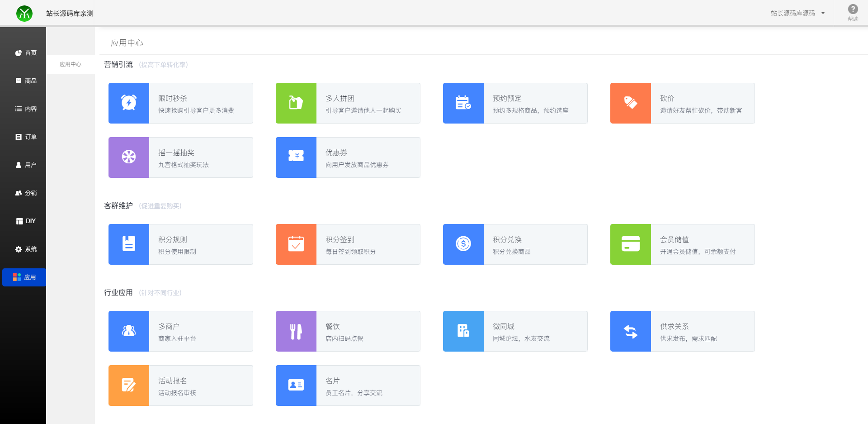
Task: Click the 名片 ID card icon
Action: tap(296, 386)
